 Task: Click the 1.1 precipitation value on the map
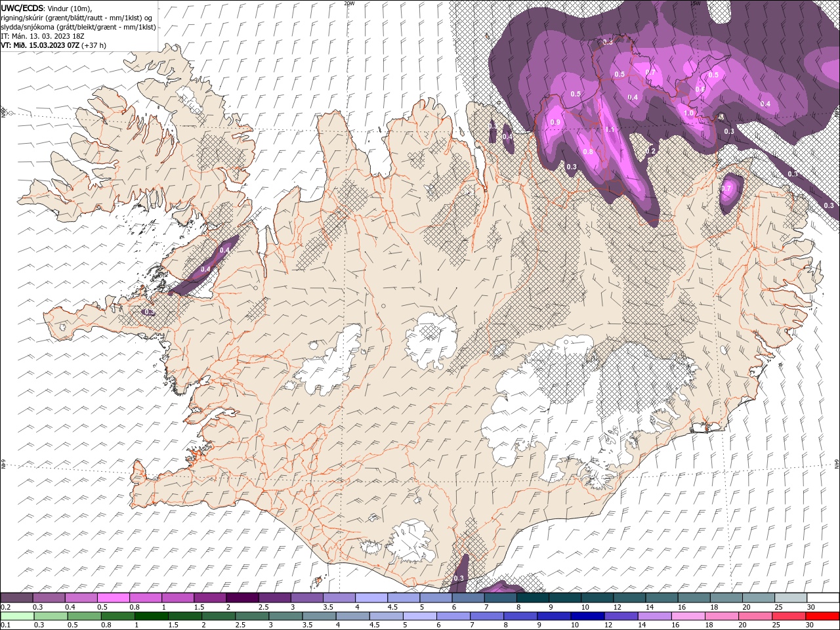pyautogui.click(x=609, y=130)
